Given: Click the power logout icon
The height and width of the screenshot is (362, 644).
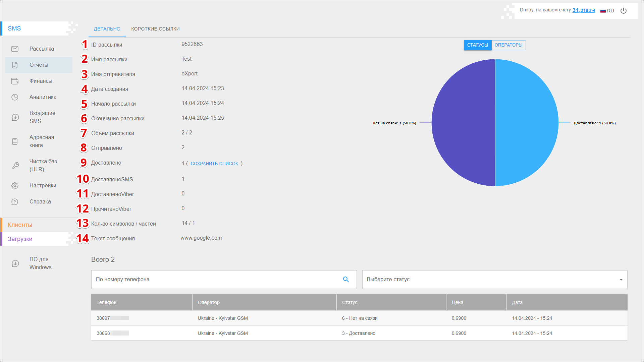Looking at the screenshot, I should (624, 11).
